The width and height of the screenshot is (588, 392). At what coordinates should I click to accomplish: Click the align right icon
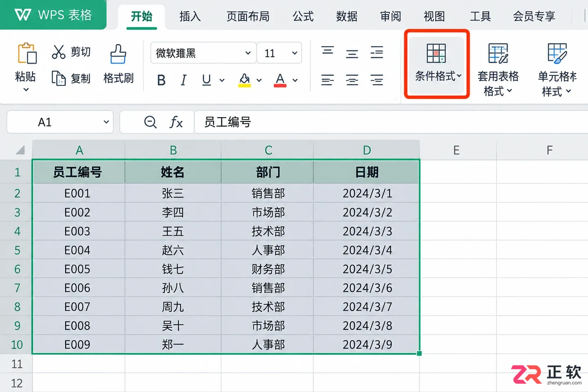376,80
